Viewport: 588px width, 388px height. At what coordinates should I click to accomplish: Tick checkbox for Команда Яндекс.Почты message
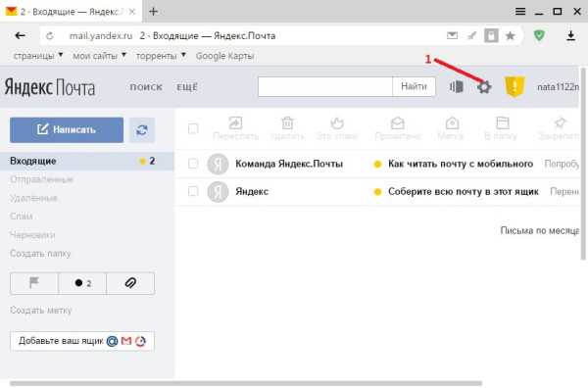[x=193, y=164]
